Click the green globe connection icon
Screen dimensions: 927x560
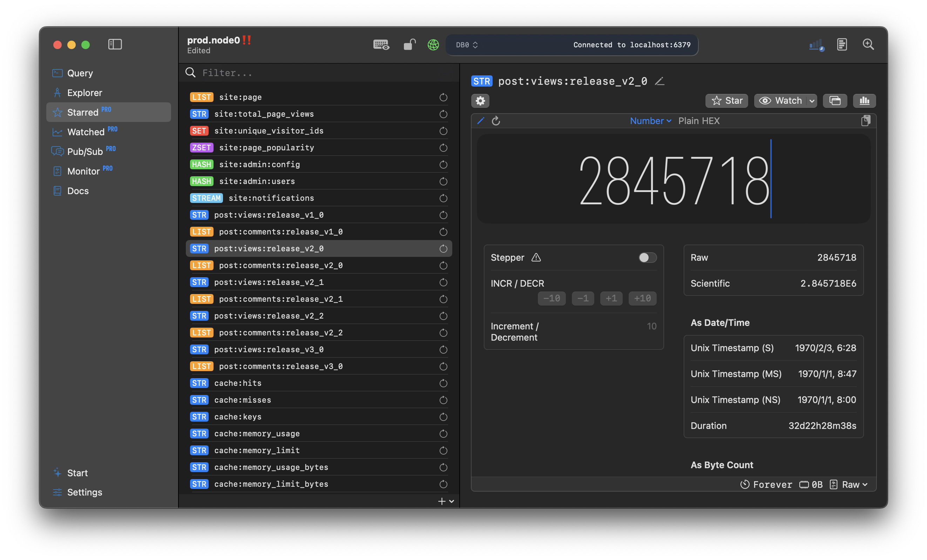pos(433,45)
